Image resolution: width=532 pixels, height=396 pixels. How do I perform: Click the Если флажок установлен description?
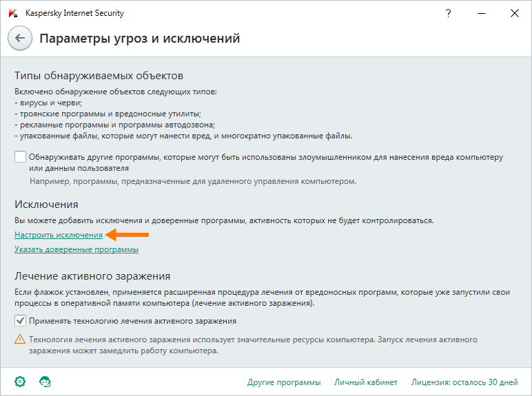tap(263, 298)
